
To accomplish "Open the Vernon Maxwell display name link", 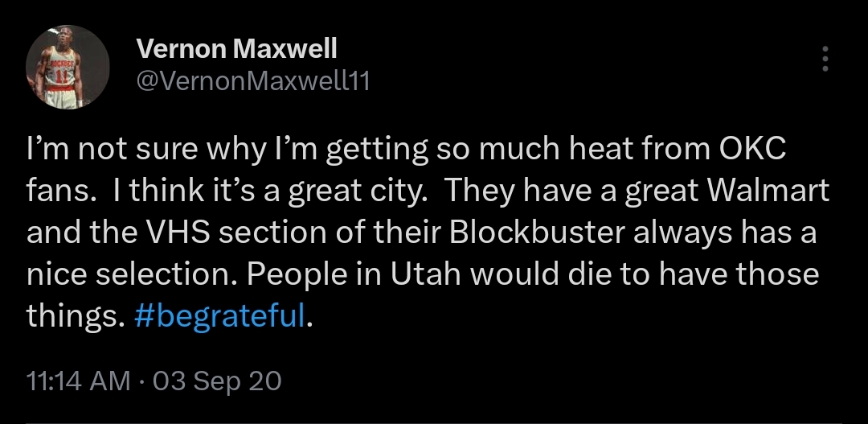I will click(x=237, y=49).
